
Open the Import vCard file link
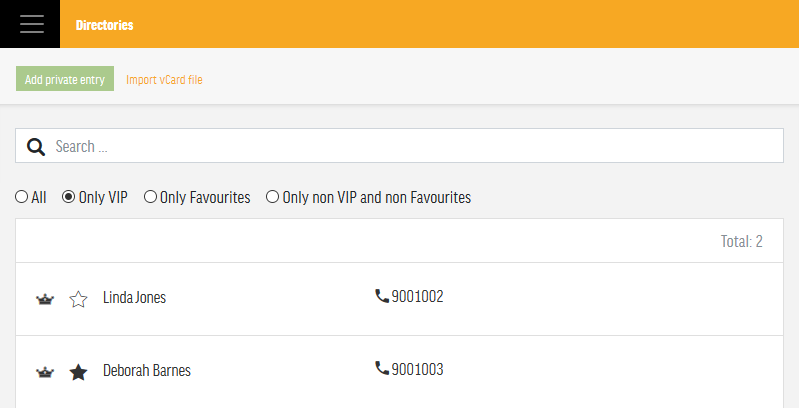click(164, 79)
